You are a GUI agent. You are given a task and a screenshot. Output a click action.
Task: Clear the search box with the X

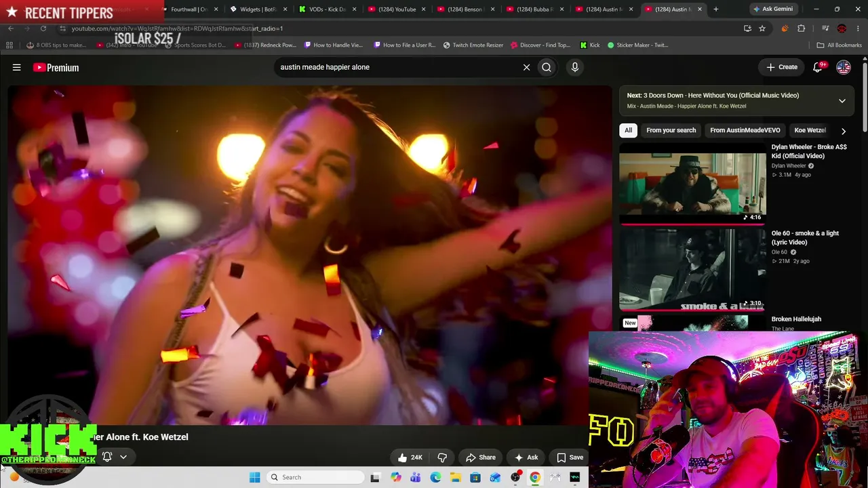pos(526,67)
